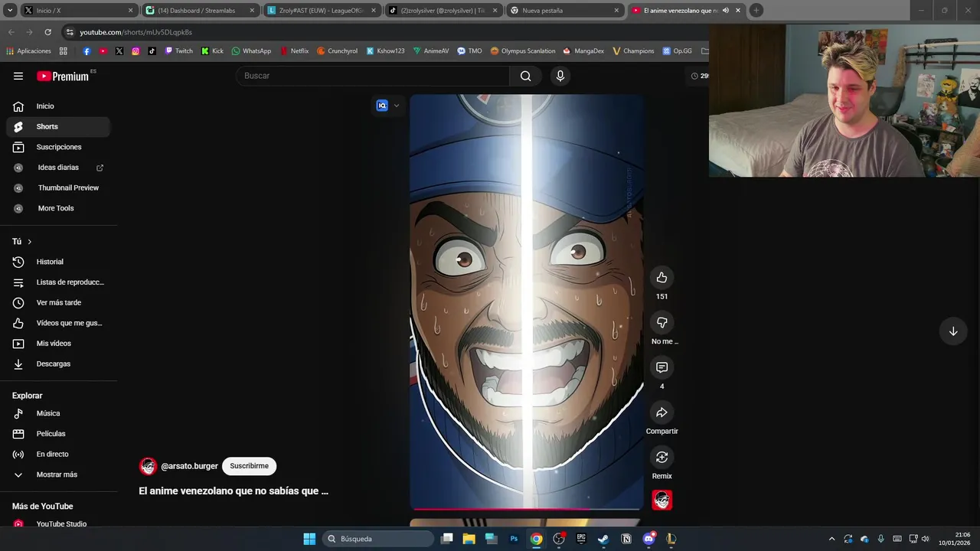Open Música in Explorar section
Image resolution: width=980 pixels, height=551 pixels.
point(58,413)
